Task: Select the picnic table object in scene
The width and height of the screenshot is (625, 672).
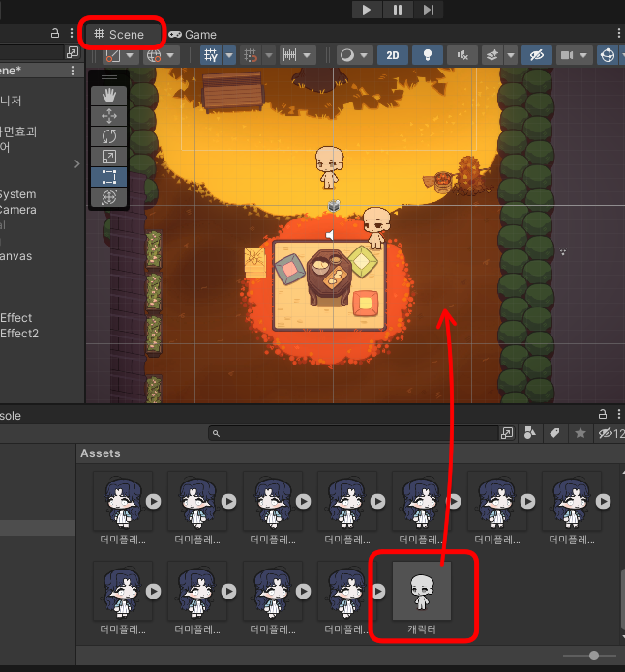Action: point(329,277)
